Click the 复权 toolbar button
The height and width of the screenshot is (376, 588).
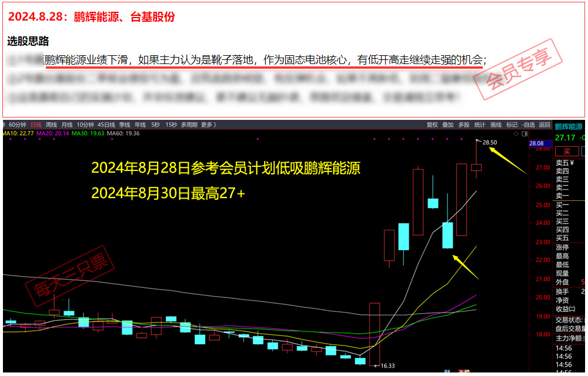[x=432, y=125]
